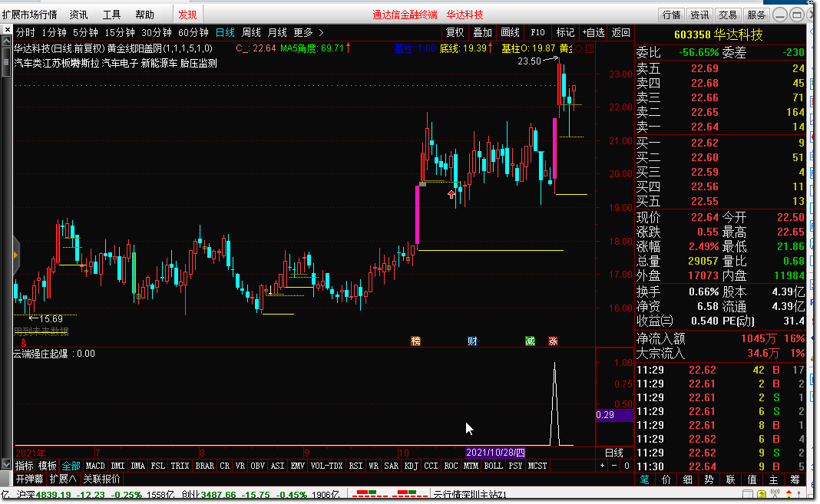Click the yellow upload status bar icon
The height and width of the screenshot is (504, 820).
pyautogui.click(x=762, y=495)
